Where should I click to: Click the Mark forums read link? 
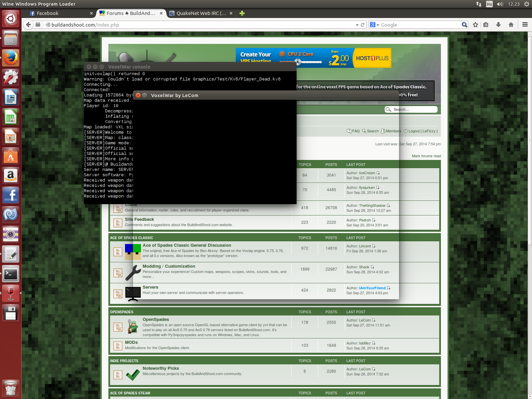(x=426, y=156)
